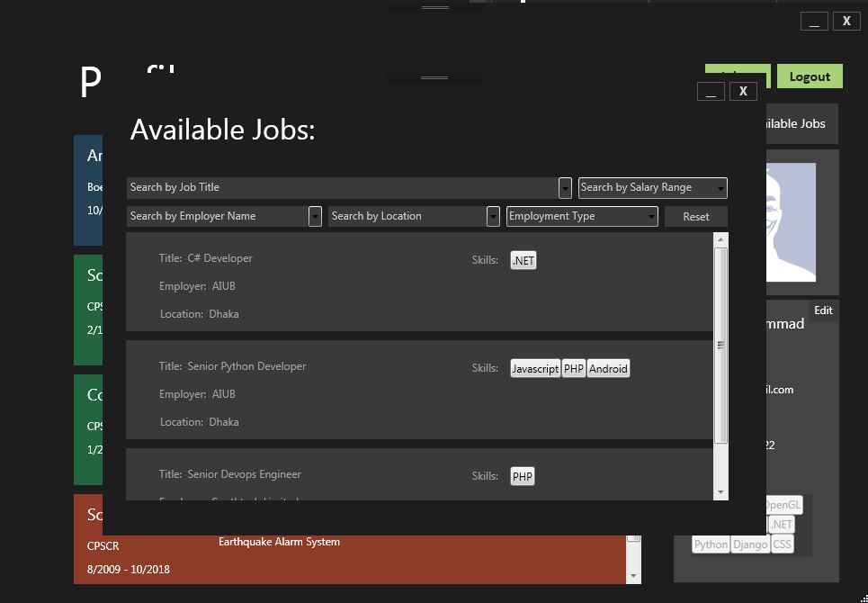This screenshot has height=603, width=868.
Task: Click Earthquake Alarm System project text
Action: [x=279, y=542]
